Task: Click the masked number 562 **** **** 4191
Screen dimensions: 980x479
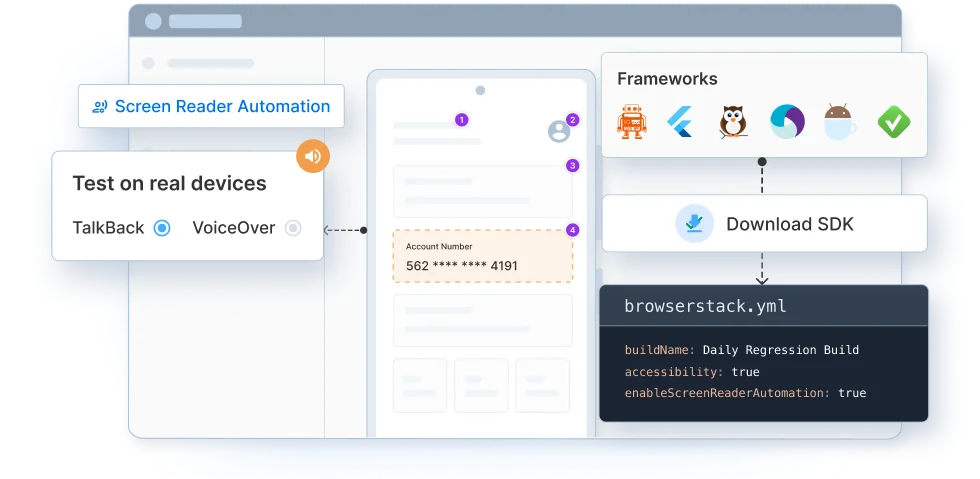Action: point(462,266)
